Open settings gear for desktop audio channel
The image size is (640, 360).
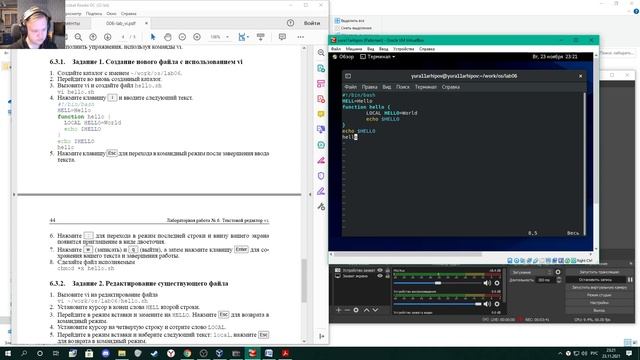(497, 304)
